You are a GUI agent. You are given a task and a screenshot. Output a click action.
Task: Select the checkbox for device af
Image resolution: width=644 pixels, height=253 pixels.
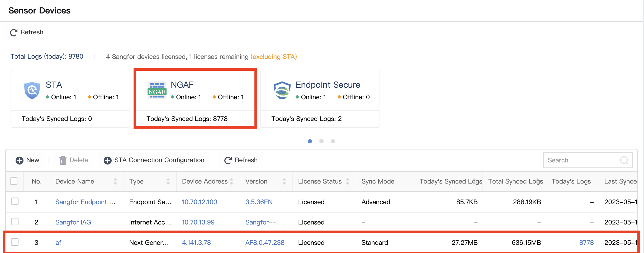click(x=15, y=242)
